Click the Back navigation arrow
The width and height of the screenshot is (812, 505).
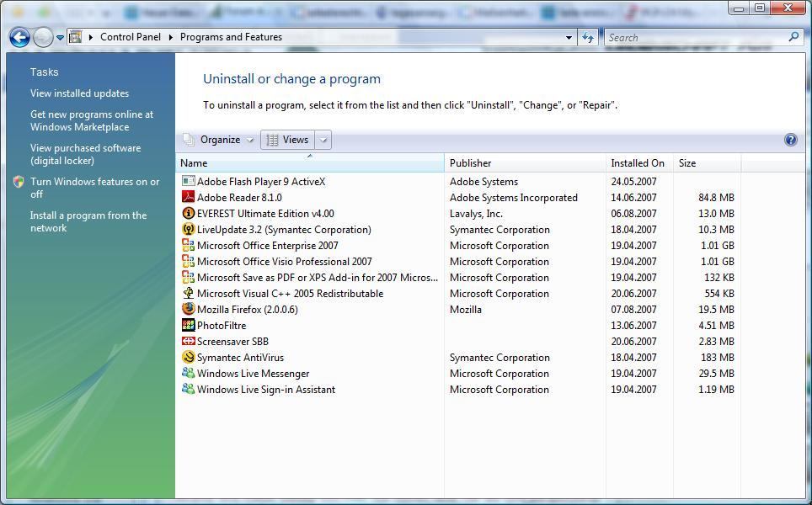[19, 37]
